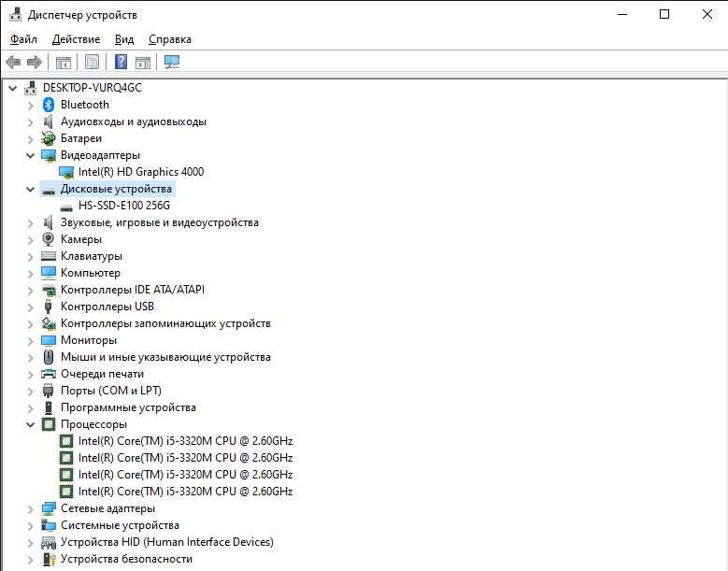Select the Контроллеры USB label
The image size is (728, 571).
coord(107,307)
